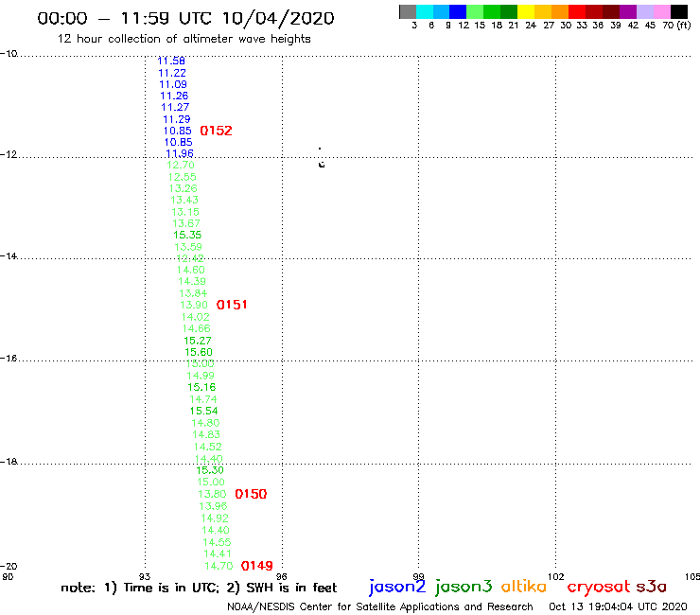
Task: Click wave height value 11.09
Action: point(173,84)
